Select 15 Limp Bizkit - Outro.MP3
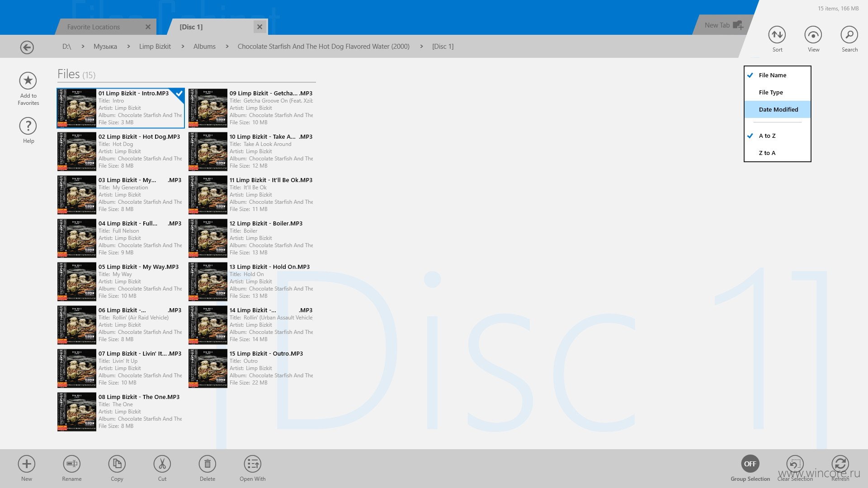 [x=252, y=368]
